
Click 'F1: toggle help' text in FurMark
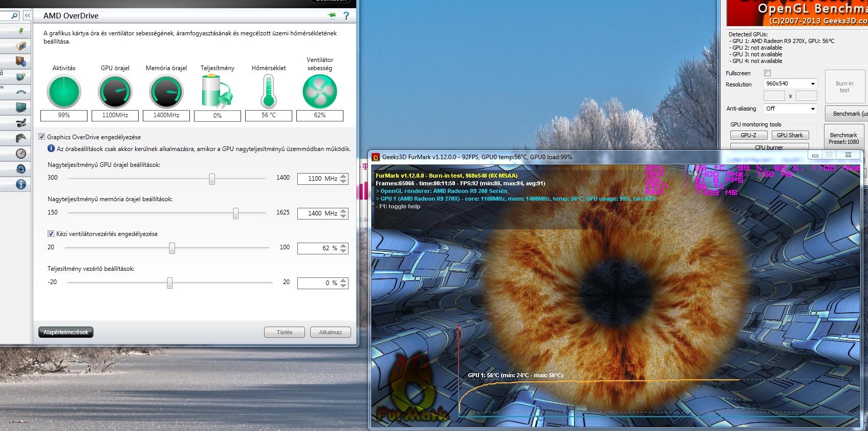pos(398,206)
